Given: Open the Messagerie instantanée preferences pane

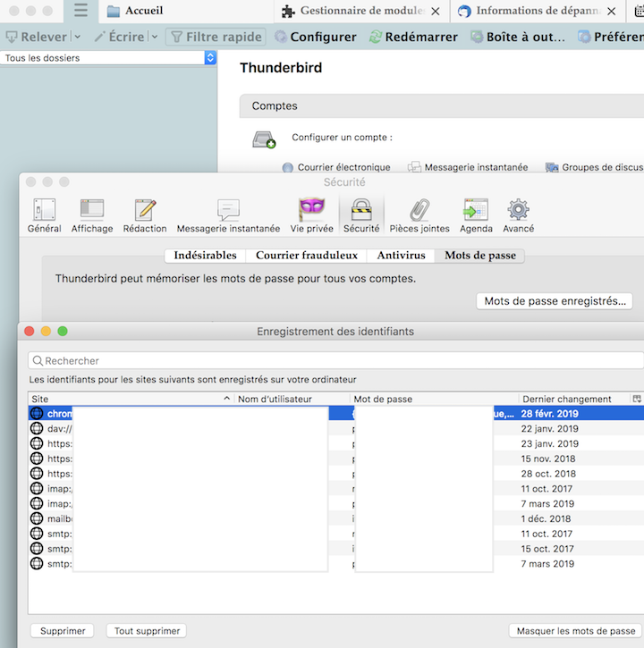Looking at the screenshot, I should click(x=228, y=215).
